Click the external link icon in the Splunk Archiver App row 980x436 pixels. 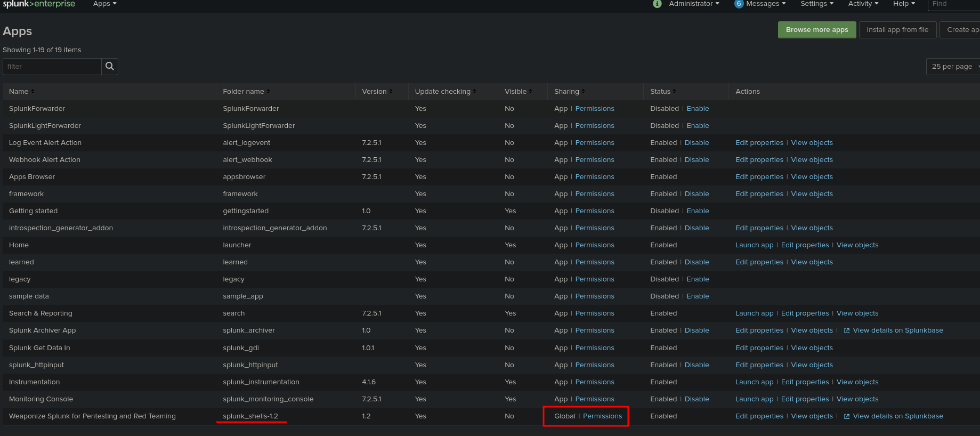[847, 330]
